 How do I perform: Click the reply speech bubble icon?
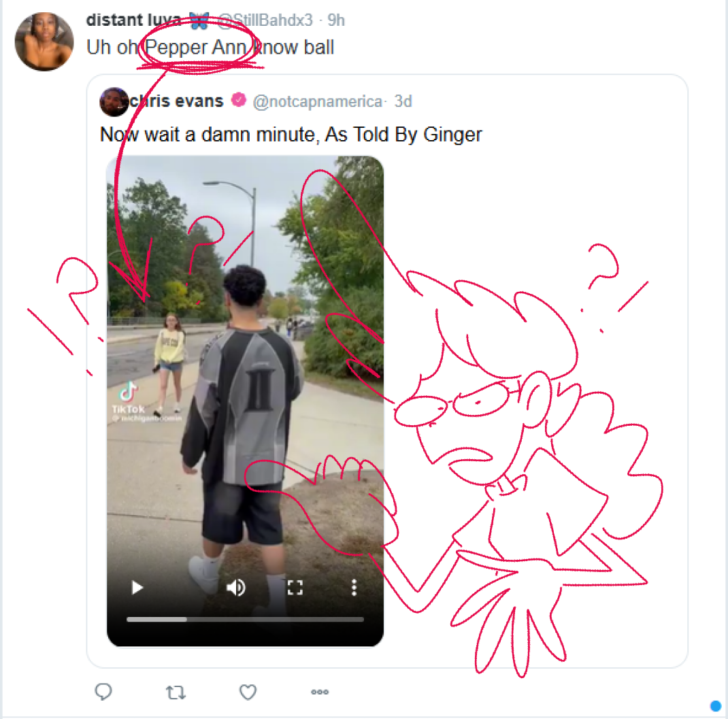103,692
